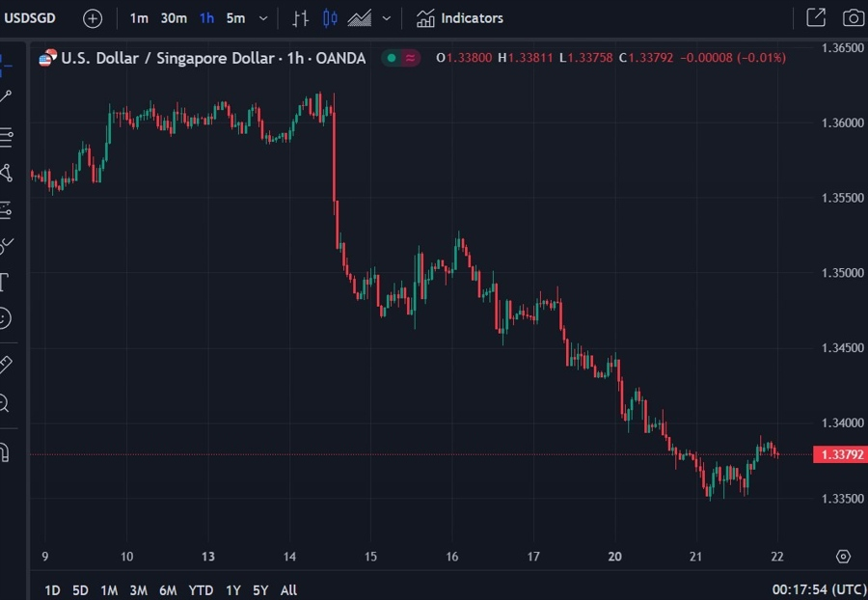Open the USDSGD symbol search
The height and width of the screenshot is (600, 868).
[x=30, y=18]
